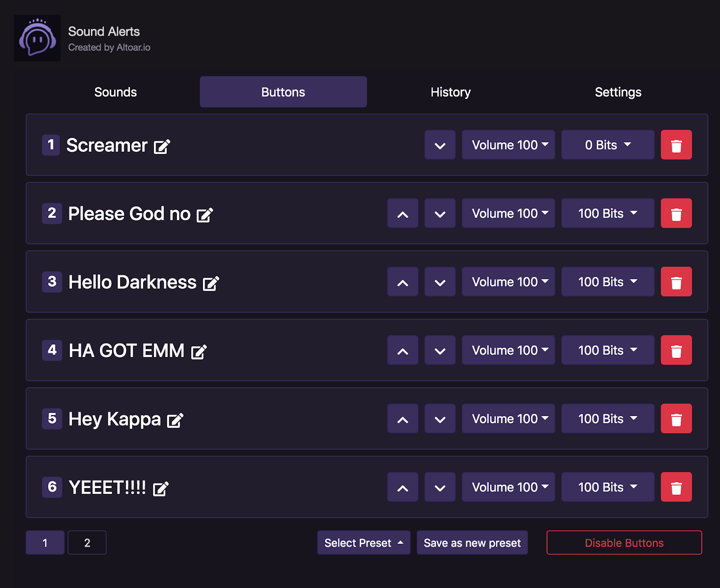Viewport: 720px width, 588px height.
Task: Click the Sound Alerts ghost logo
Action: click(37, 38)
